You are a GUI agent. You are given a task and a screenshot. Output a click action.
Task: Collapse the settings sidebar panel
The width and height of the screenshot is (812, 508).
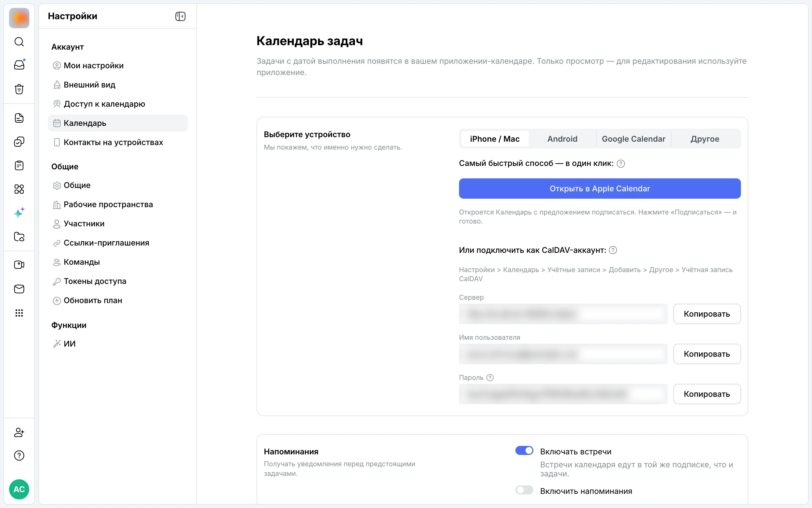180,16
